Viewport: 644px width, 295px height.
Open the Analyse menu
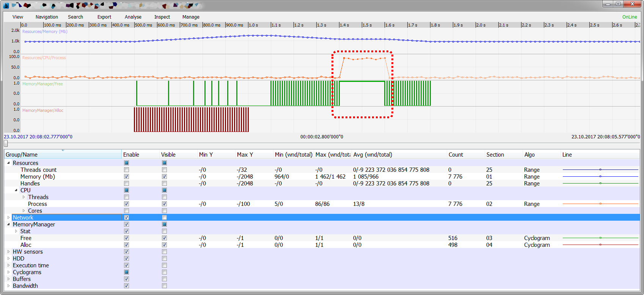[133, 17]
